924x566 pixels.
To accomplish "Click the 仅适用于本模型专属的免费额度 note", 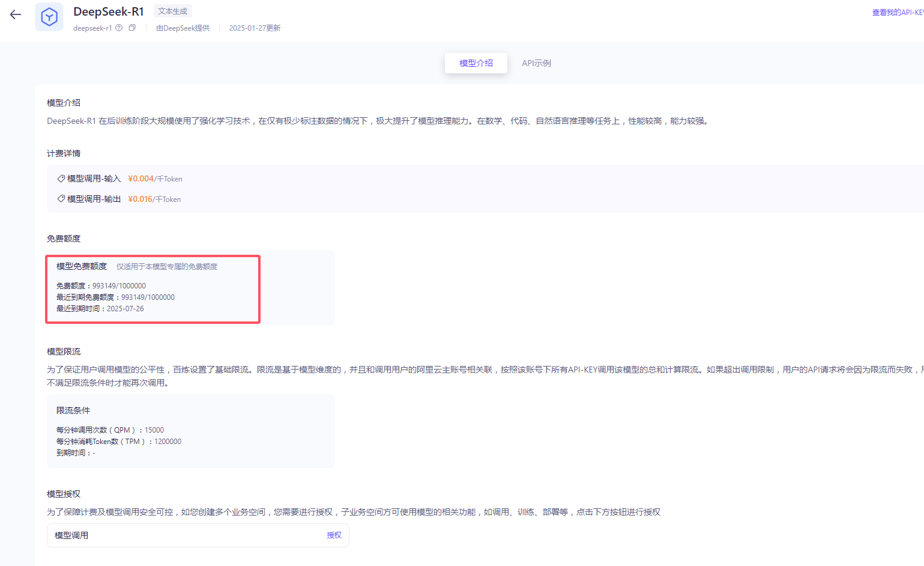I will coord(167,267).
